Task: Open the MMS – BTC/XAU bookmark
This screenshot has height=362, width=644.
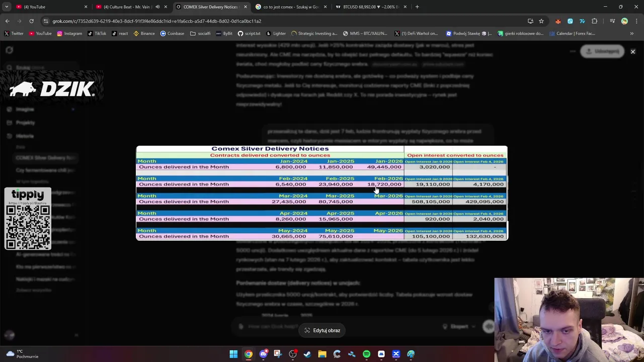Action: (365, 33)
